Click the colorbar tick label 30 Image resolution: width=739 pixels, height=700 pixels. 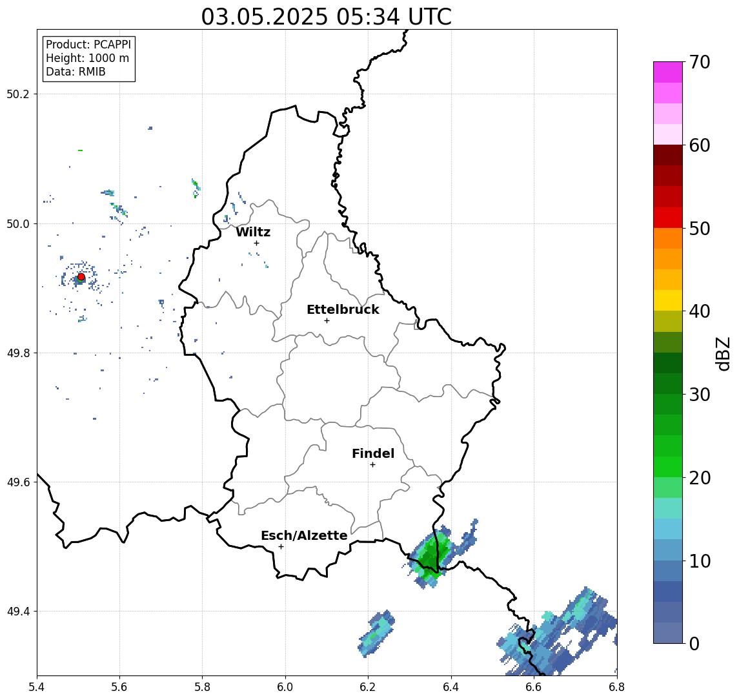[700, 395]
